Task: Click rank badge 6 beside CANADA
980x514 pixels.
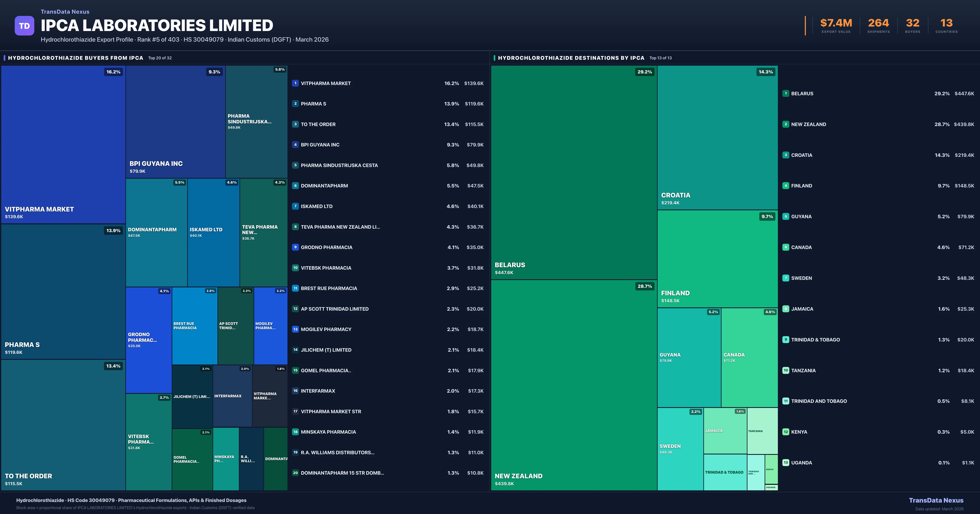Action: point(786,247)
